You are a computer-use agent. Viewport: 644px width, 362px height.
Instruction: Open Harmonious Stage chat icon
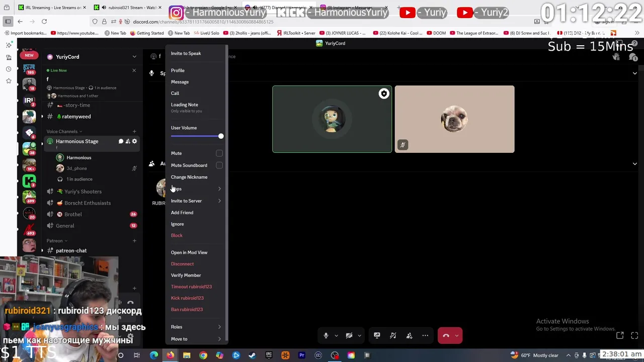[121, 142]
